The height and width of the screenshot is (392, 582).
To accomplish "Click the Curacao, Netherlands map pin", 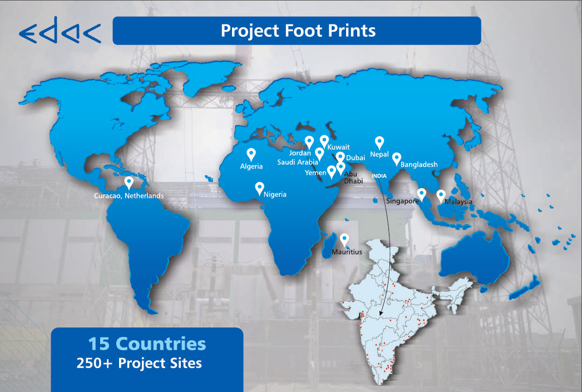I will (129, 183).
